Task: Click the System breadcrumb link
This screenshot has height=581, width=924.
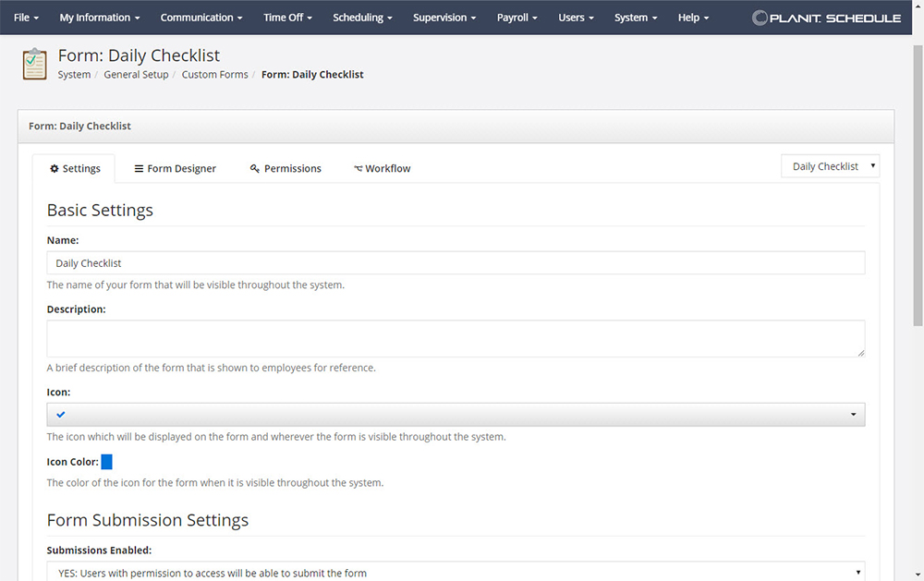Action: pos(74,74)
